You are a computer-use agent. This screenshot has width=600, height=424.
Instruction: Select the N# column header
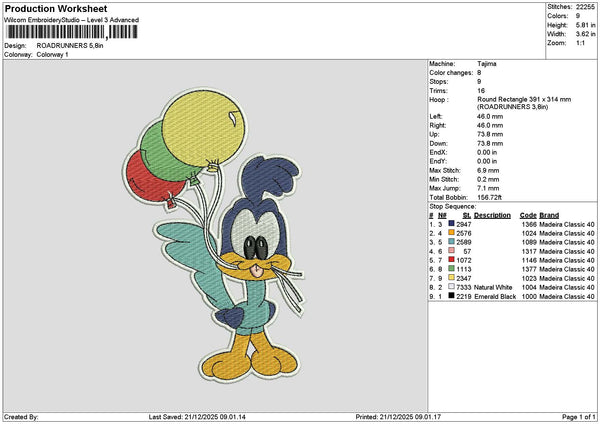pos(442,215)
